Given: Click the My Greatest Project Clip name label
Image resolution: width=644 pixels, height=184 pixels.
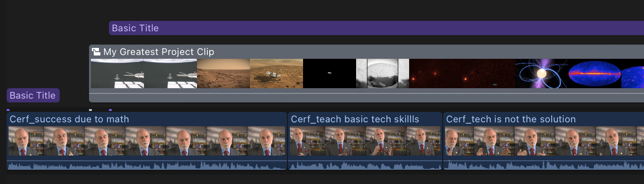Looking at the screenshot, I should pyautogui.click(x=159, y=52).
